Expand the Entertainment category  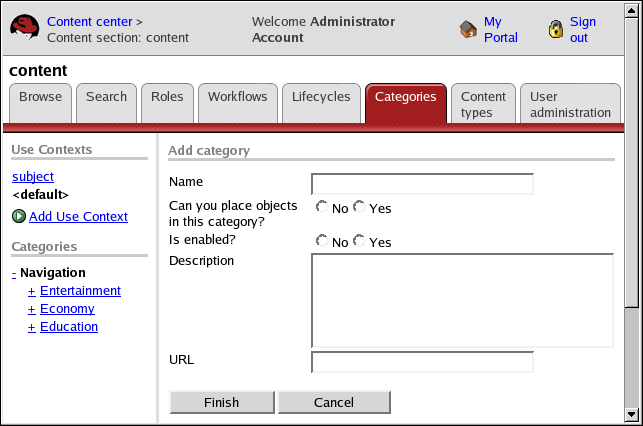point(32,291)
